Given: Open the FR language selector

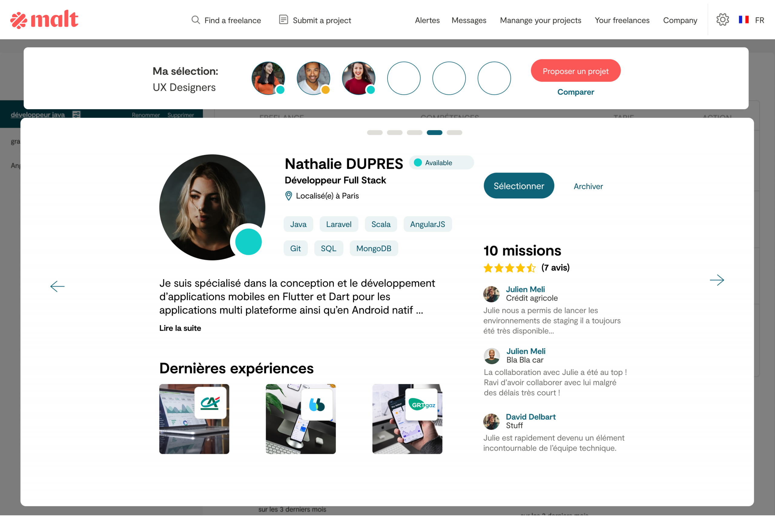Looking at the screenshot, I should pyautogui.click(x=760, y=20).
